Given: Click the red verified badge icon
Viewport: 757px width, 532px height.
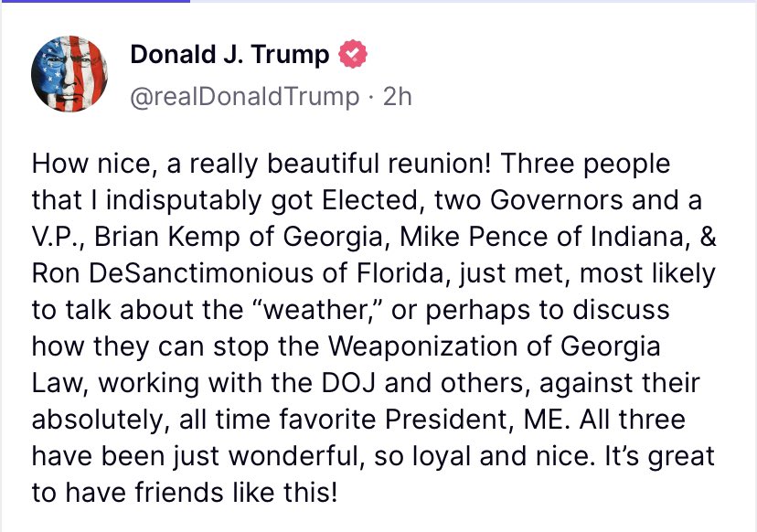Looking at the screenshot, I should tap(353, 54).
